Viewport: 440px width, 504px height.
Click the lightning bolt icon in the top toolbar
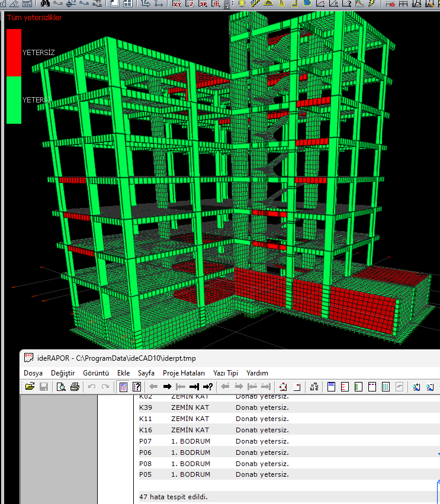(372, 3)
